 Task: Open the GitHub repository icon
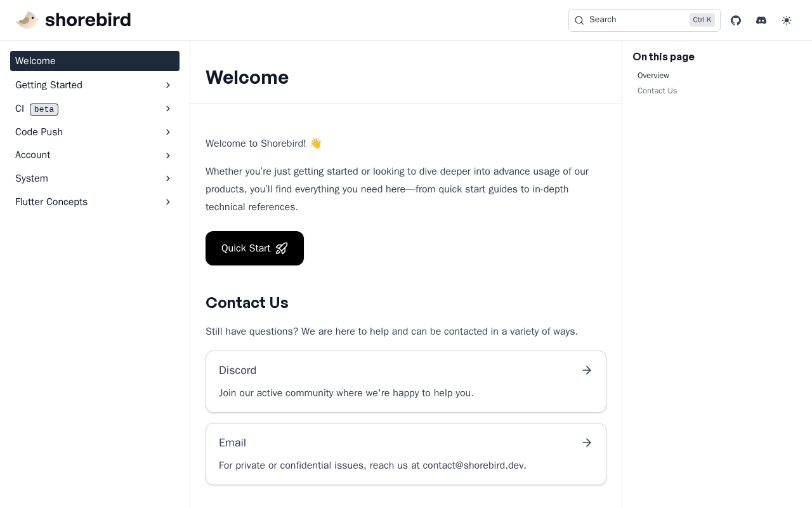click(736, 20)
